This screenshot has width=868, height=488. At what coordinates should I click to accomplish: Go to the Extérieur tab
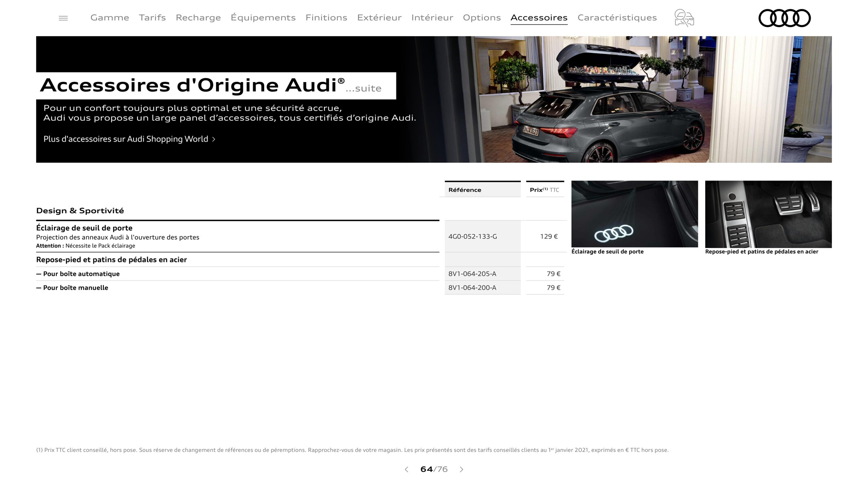379,17
